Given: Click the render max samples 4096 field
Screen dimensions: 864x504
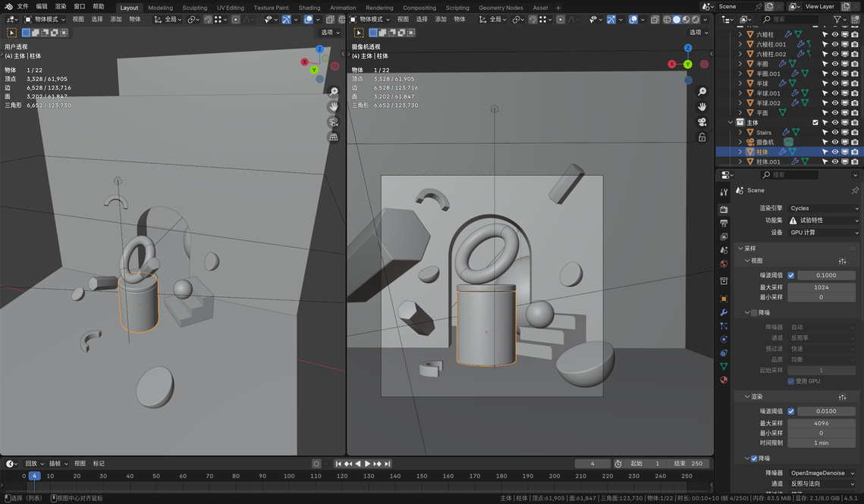Looking at the screenshot, I should point(821,423).
